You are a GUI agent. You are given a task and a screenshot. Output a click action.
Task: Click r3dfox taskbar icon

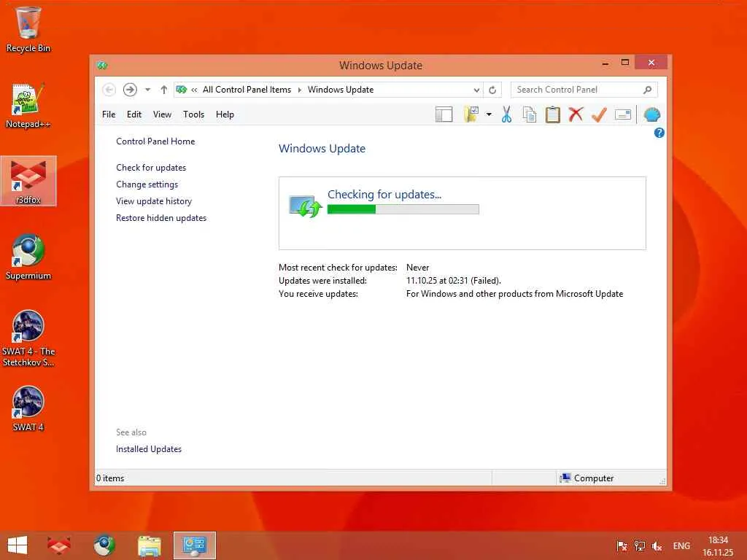[59, 545]
